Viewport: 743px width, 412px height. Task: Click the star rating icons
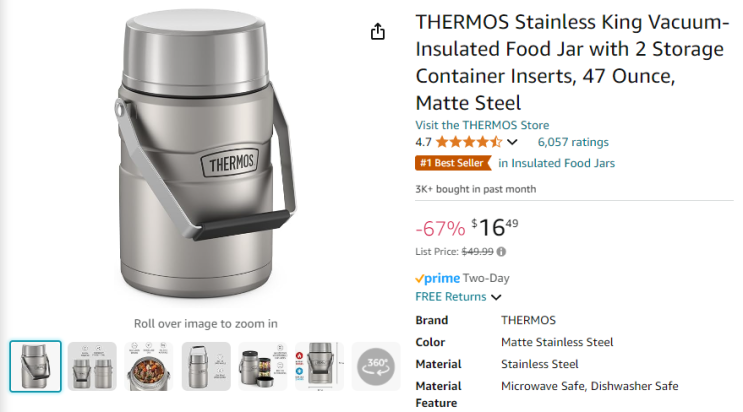(469, 142)
